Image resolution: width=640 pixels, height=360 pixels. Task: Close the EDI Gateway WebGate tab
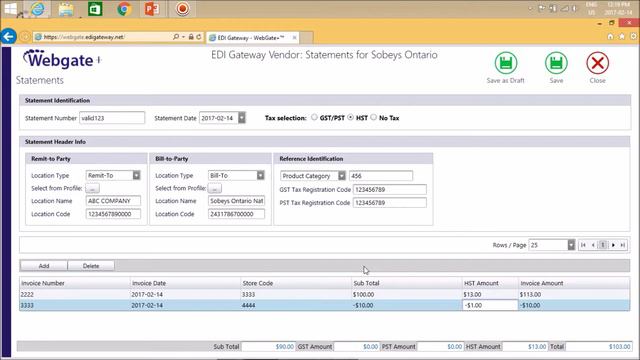(294, 38)
